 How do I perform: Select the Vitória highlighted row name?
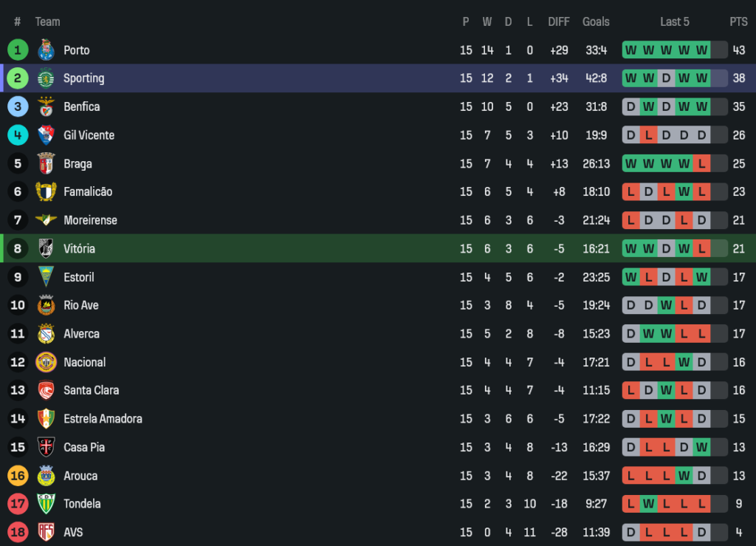[79, 249]
